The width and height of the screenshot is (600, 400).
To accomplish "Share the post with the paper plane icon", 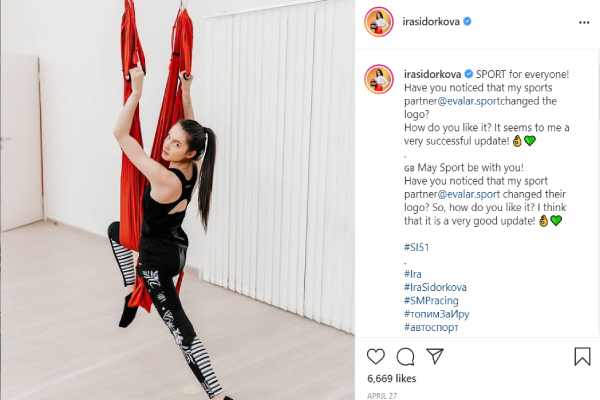I will (x=435, y=356).
